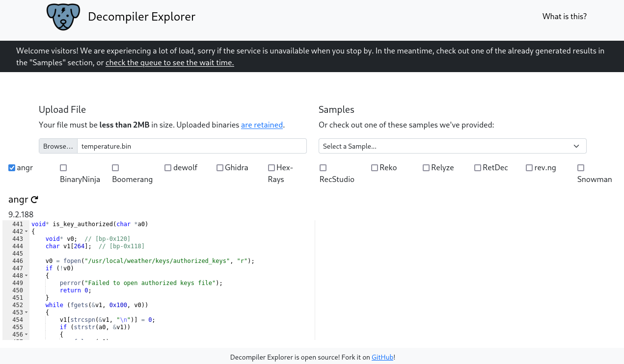Screen dimensions: 624x364
Task: Toggle the dewolf decompiler checkbox
Action: click(168, 168)
